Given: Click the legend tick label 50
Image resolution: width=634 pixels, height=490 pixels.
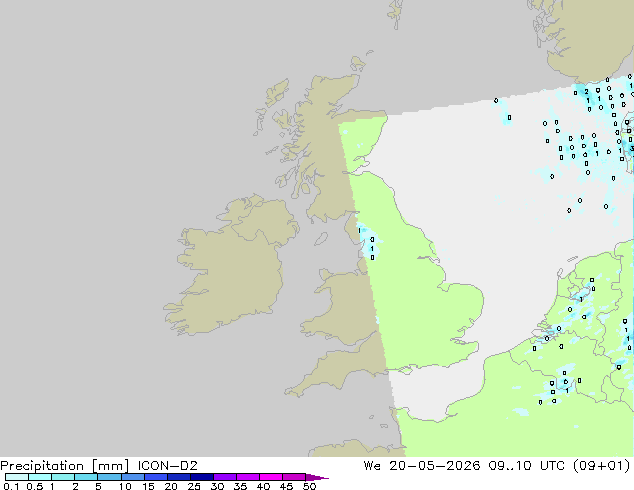Looking at the screenshot, I should 309,486.
